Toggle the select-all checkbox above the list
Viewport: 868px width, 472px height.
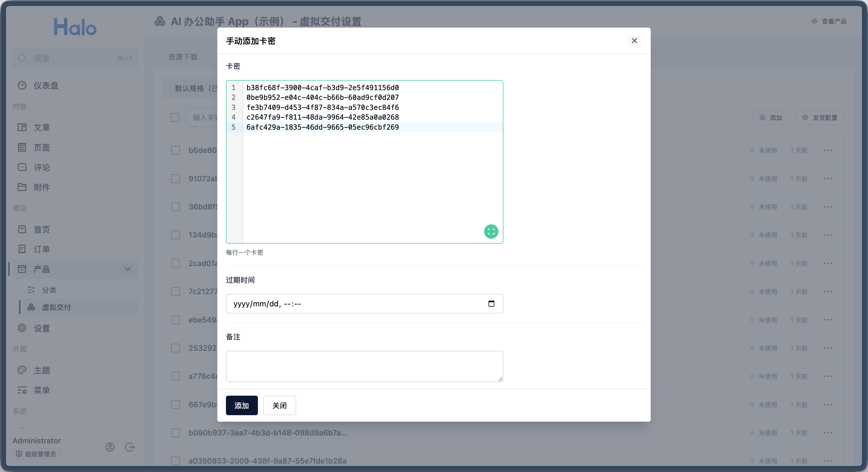(175, 117)
